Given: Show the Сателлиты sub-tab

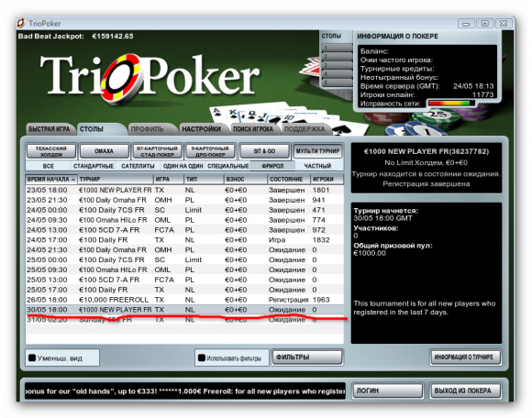Looking at the screenshot, I should click(x=138, y=166).
